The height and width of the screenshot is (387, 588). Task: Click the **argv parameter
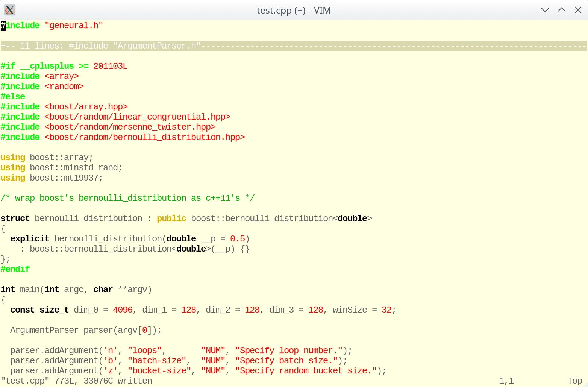tap(132, 290)
